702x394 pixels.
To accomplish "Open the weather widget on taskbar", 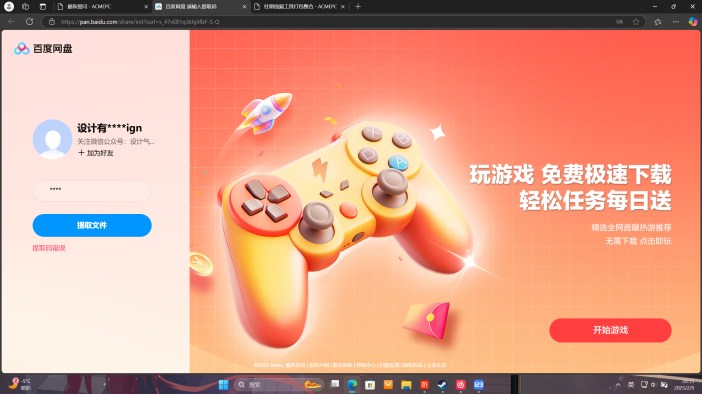I will point(20,384).
